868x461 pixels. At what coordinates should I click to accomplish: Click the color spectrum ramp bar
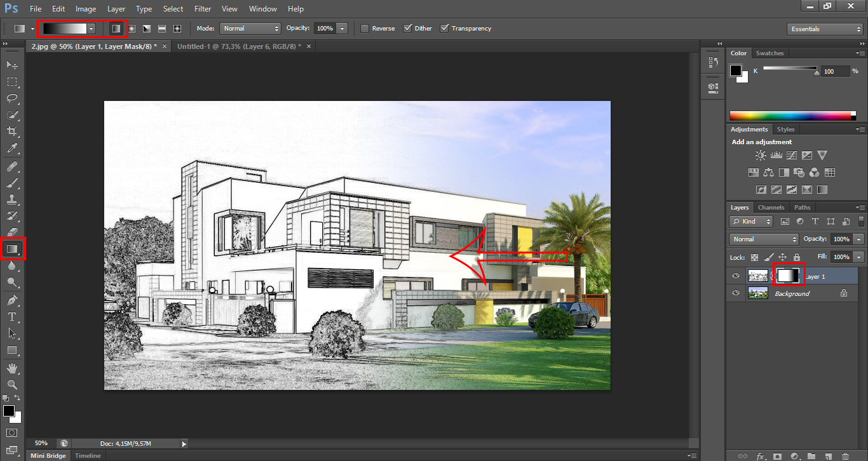791,116
